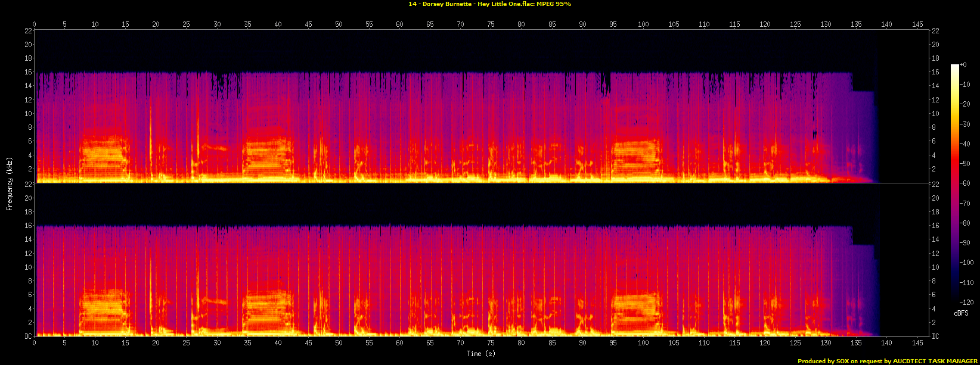
Task: Click the "-40" value on the dBFS scale
Action: (966, 143)
